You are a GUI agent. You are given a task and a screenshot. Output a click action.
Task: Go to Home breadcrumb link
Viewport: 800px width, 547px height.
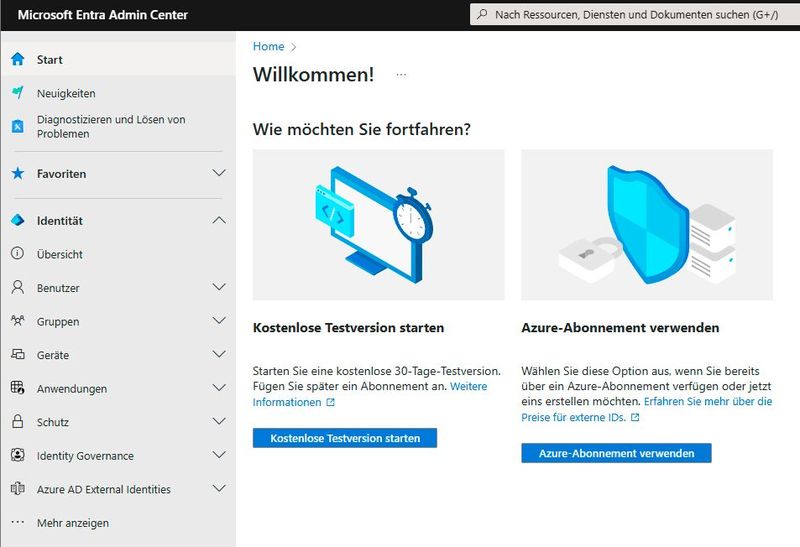pyautogui.click(x=268, y=46)
